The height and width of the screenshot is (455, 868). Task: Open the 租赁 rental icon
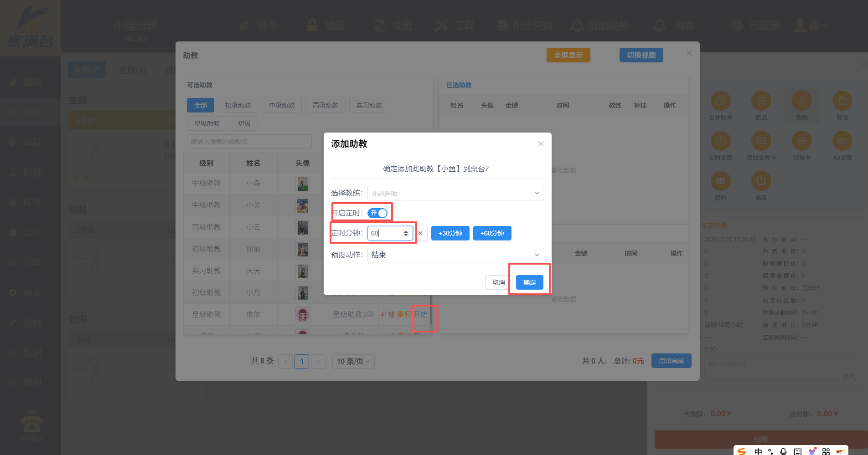tap(842, 101)
